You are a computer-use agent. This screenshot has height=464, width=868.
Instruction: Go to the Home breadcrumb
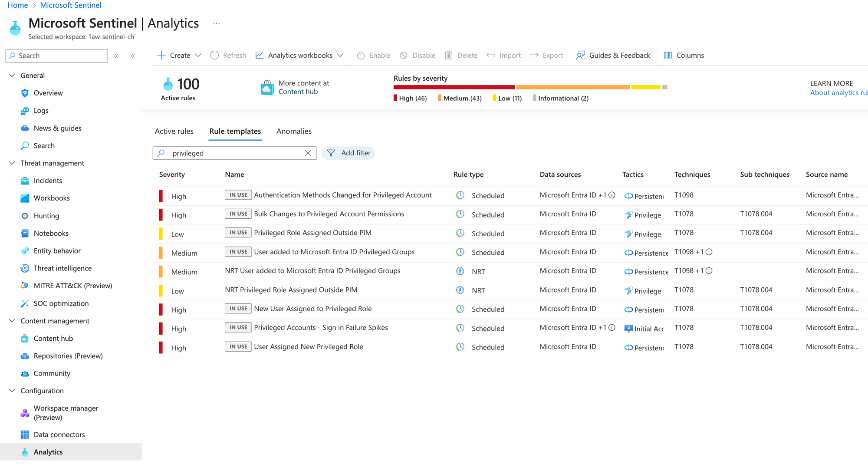[x=18, y=5]
